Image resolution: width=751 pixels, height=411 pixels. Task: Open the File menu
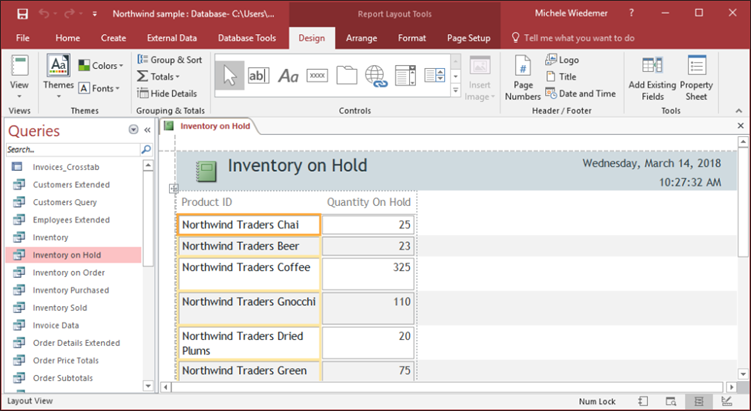coord(23,38)
